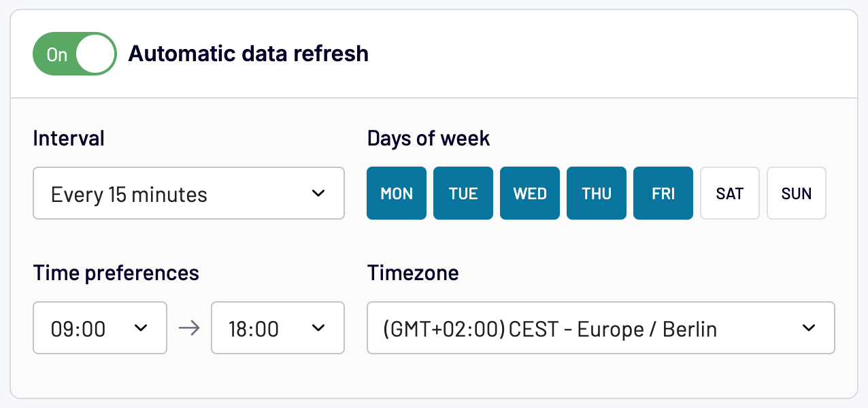This screenshot has height=408, width=868.
Task: Open the 09:00 start time dropdown
Action: (x=99, y=328)
